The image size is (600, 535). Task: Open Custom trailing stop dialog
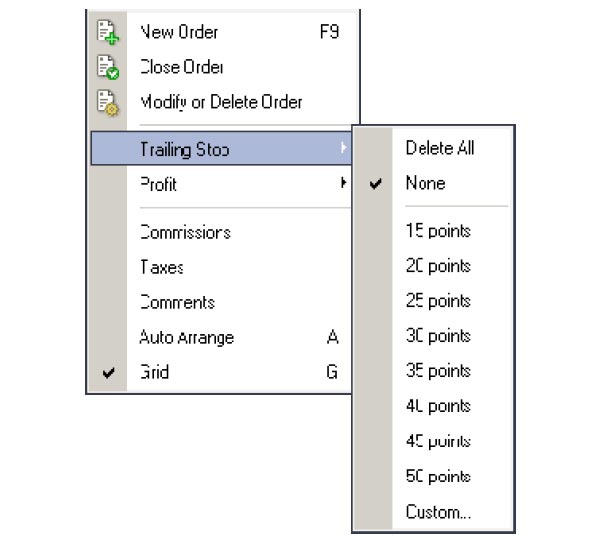click(438, 512)
